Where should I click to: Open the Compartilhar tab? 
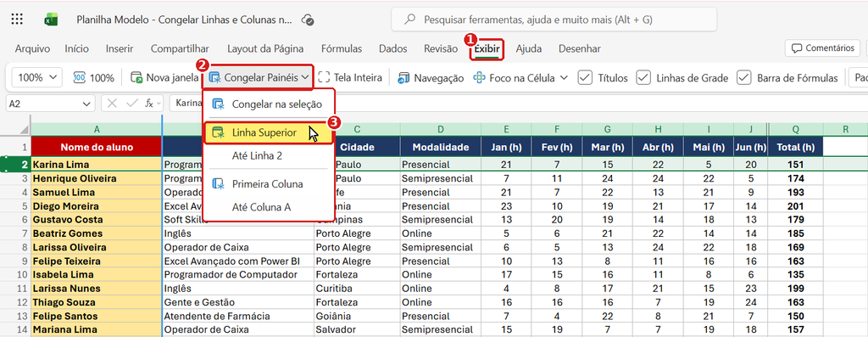pyautogui.click(x=180, y=48)
